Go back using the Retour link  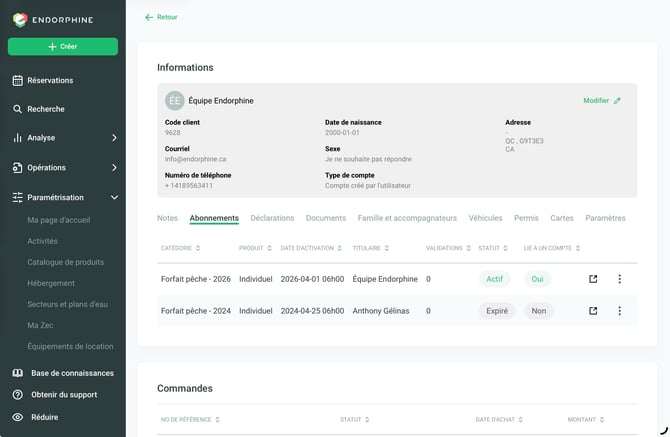pyautogui.click(x=161, y=17)
